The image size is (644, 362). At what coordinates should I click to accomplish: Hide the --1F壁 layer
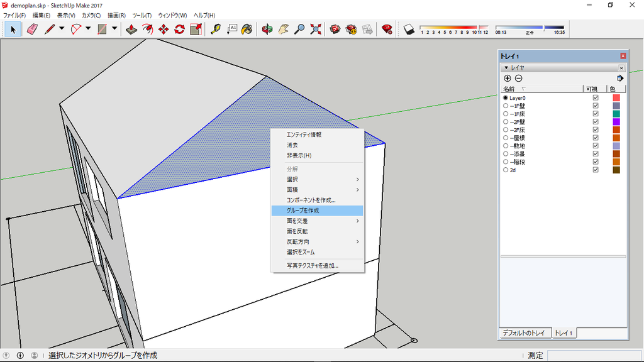click(596, 106)
